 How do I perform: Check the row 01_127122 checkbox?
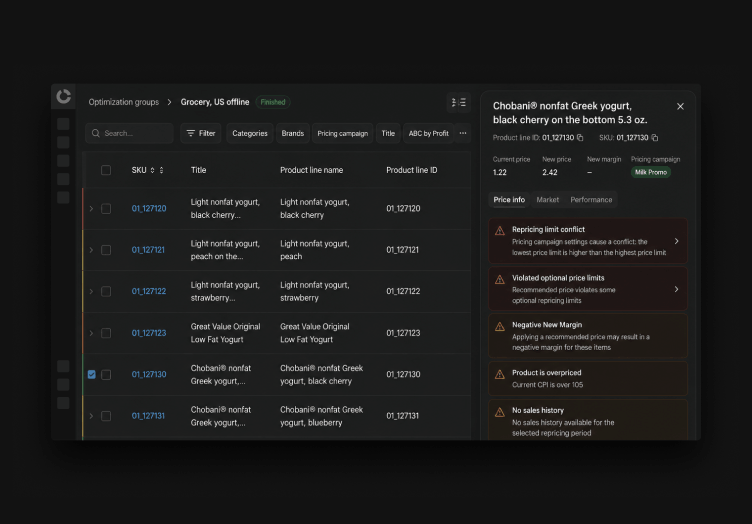[106, 291]
